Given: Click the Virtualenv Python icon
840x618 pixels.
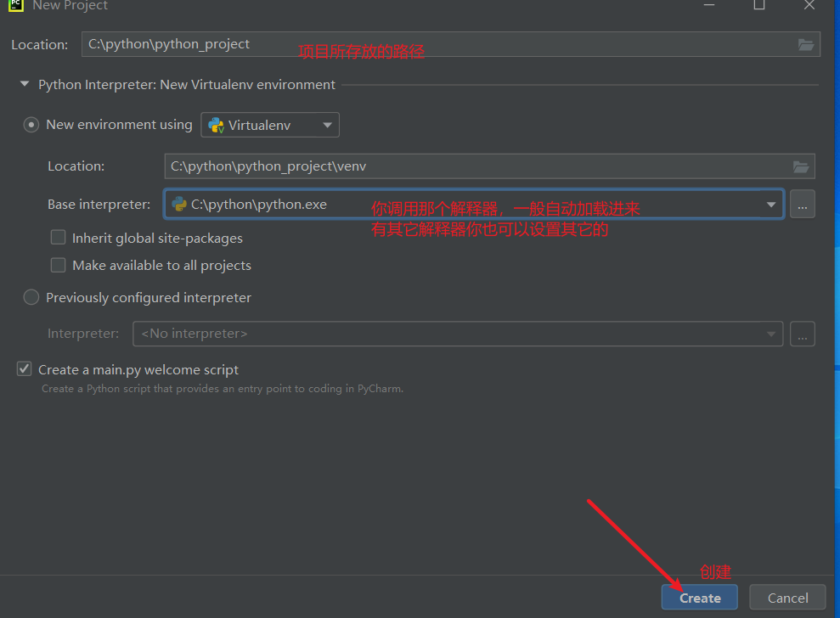Looking at the screenshot, I should pyautogui.click(x=216, y=125).
